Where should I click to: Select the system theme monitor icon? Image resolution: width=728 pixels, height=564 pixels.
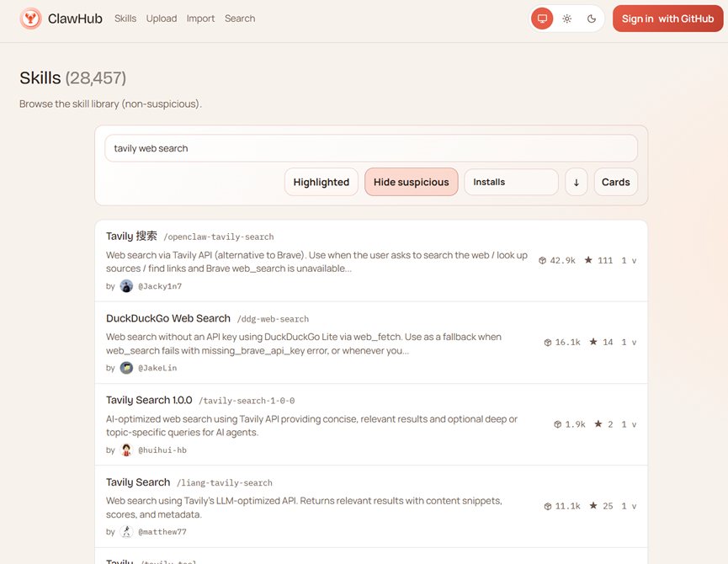click(x=542, y=19)
